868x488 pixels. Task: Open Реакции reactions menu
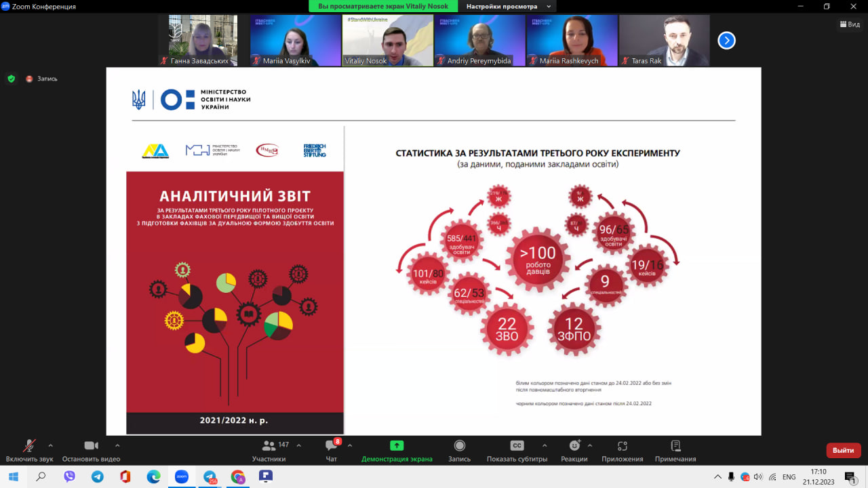click(x=574, y=451)
